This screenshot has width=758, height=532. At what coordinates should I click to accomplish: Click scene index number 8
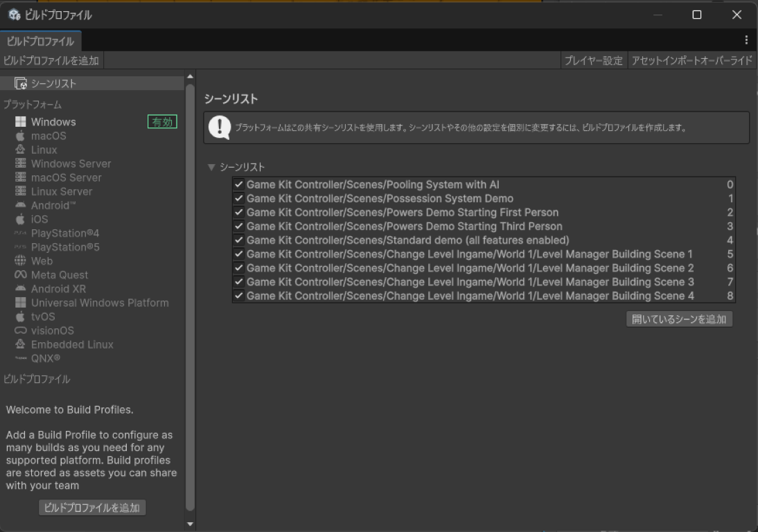(x=730, y=296)
